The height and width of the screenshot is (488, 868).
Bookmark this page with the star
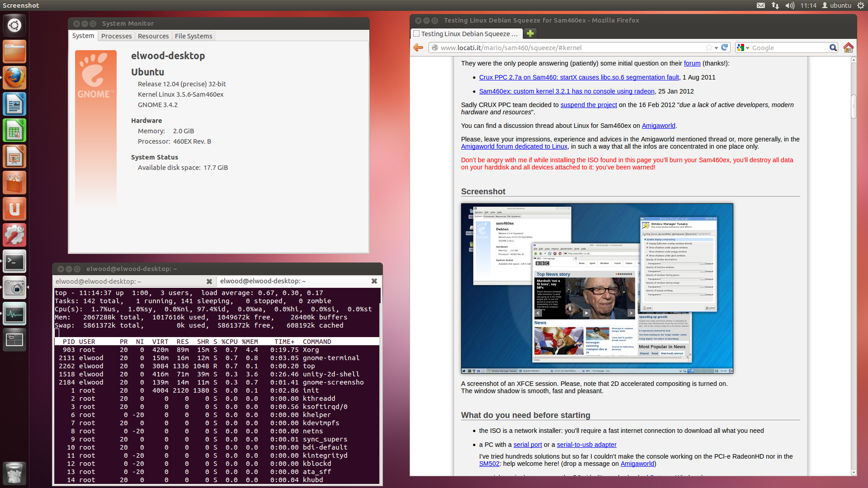tap(709, 47)
